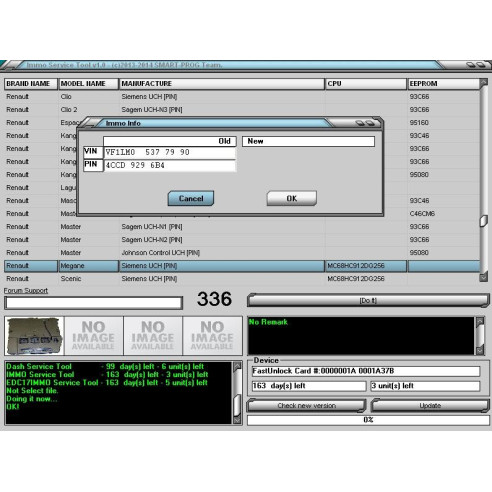Image resolution: width=492 pixels, height=492 pixels.
Task: Check new version button
Action: point(306,406)
